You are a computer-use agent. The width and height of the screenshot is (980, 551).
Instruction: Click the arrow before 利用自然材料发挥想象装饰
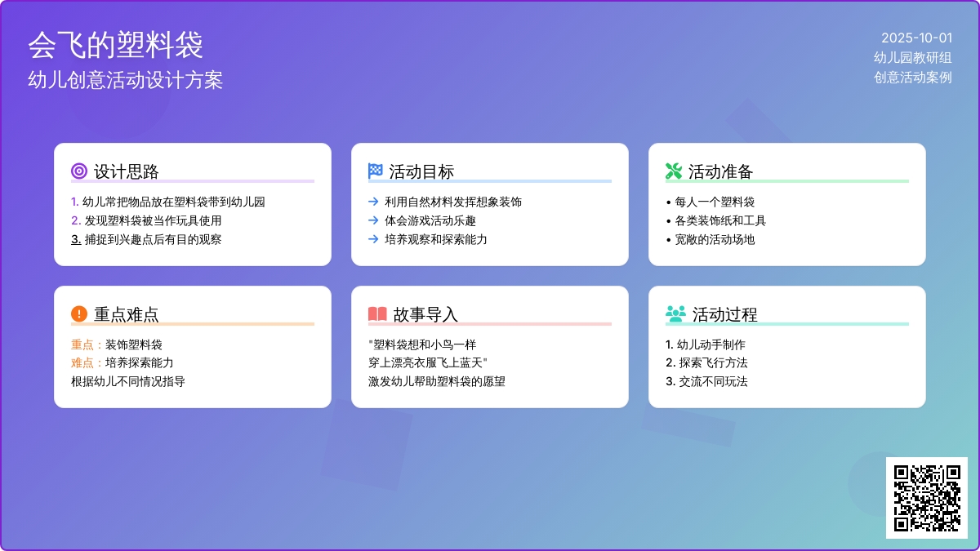[373, 202]
